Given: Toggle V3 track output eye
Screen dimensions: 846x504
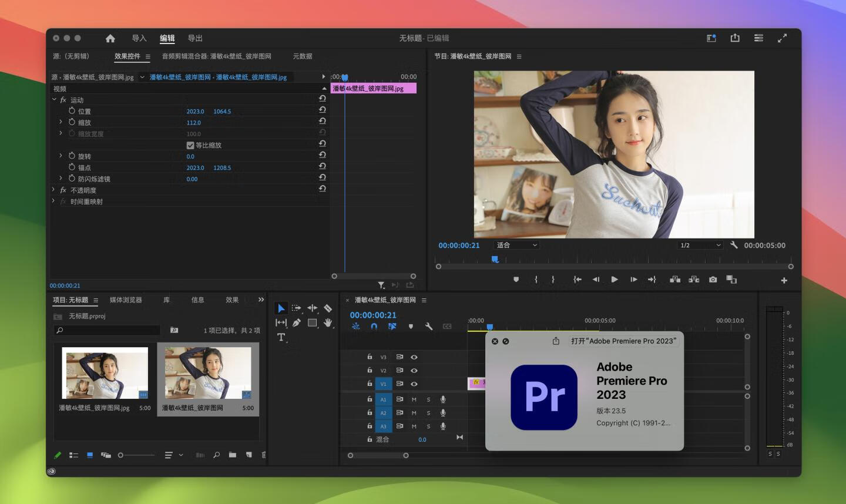Looking at the screenshot, I should pyautogui.click(x=414, y=357).
